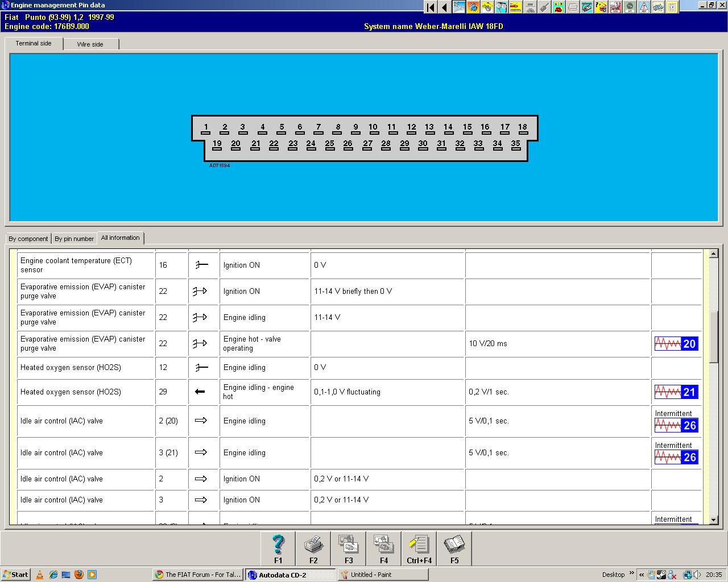Click the F2 print button
This screenshot has width=728, height=582.
click(313, 548)
